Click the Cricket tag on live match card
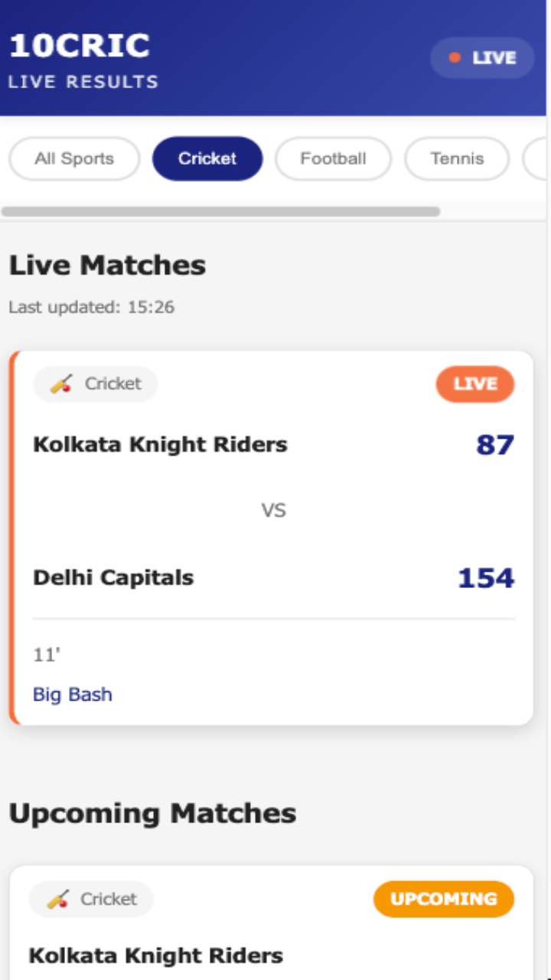551x980 pixels. point(96,384)
